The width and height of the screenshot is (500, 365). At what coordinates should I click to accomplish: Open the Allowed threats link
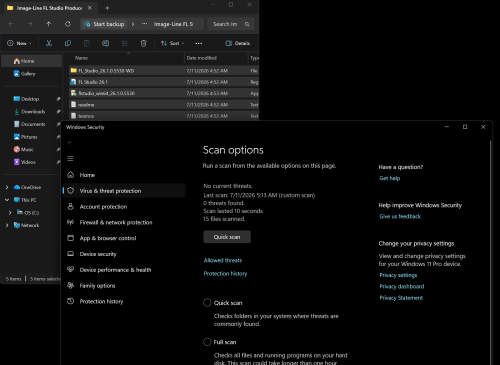coord(223,260)
